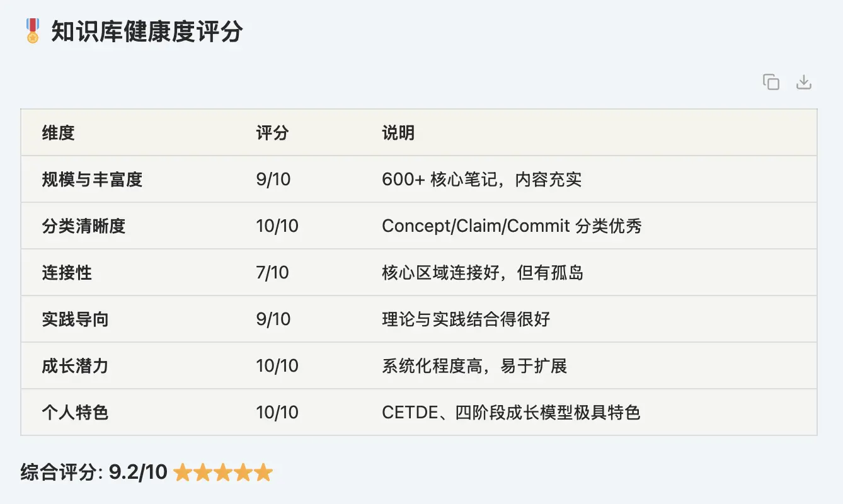Click the 600+ 核心笔记 description cell
The width and height of the screenshot is (843, 504).
tap(481, 180)
